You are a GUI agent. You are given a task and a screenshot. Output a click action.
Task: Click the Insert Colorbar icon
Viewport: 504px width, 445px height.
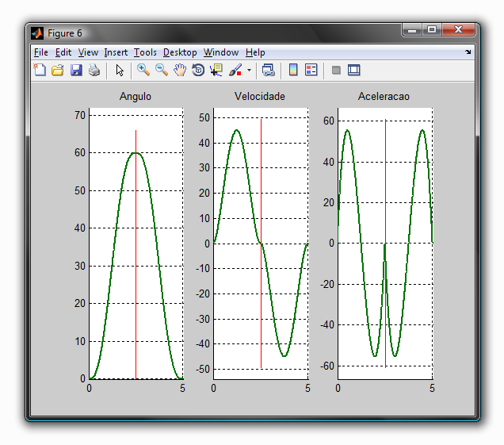[293, 71]
